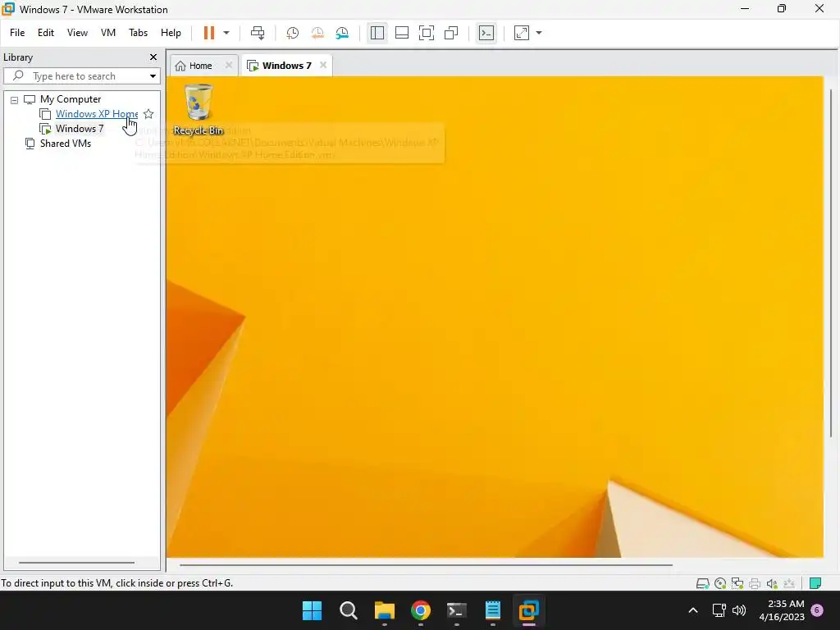Screen dimensions: 840x630
Task: Toggle the library sidebar view
Action: 377,33
